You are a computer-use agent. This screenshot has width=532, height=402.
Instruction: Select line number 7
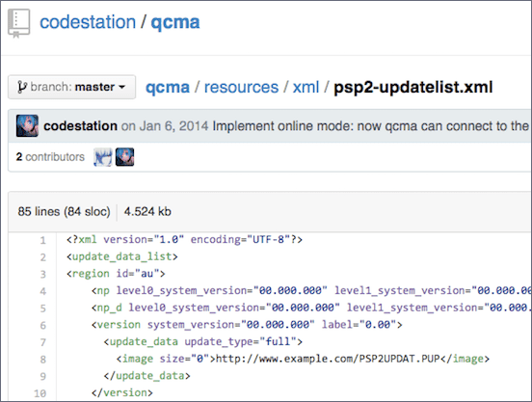(x=42, y=342)
